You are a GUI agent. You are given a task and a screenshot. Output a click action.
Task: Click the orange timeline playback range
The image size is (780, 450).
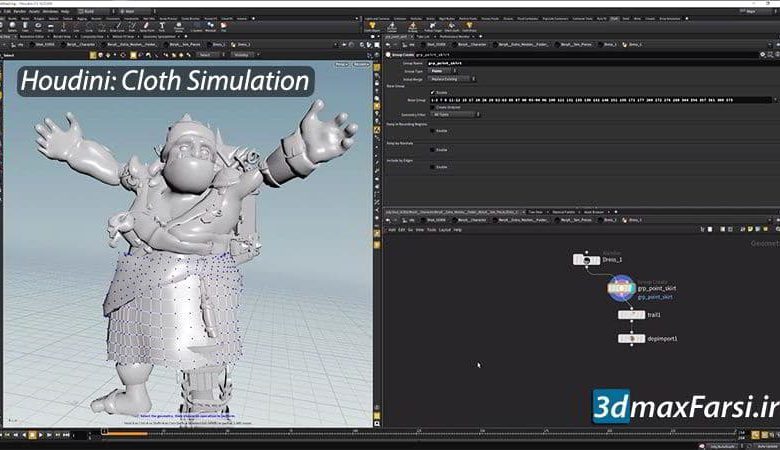pyautogui.click(x=125, y=434)
